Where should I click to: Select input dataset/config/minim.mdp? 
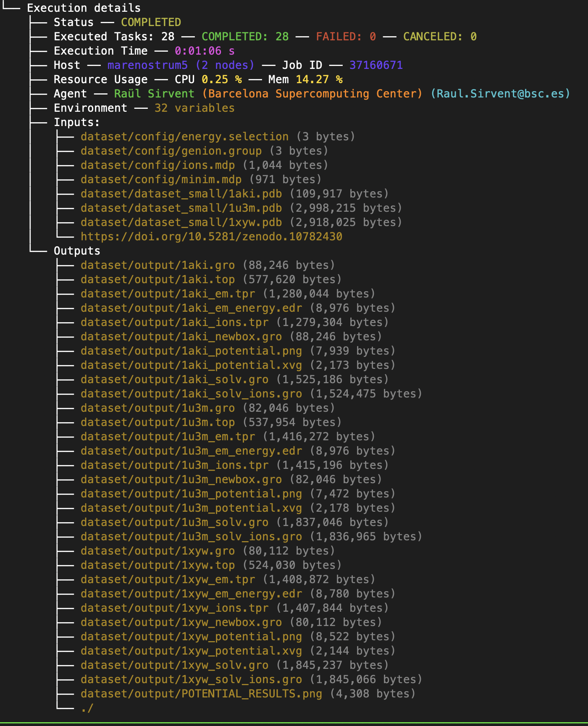(x=161, y=179)
